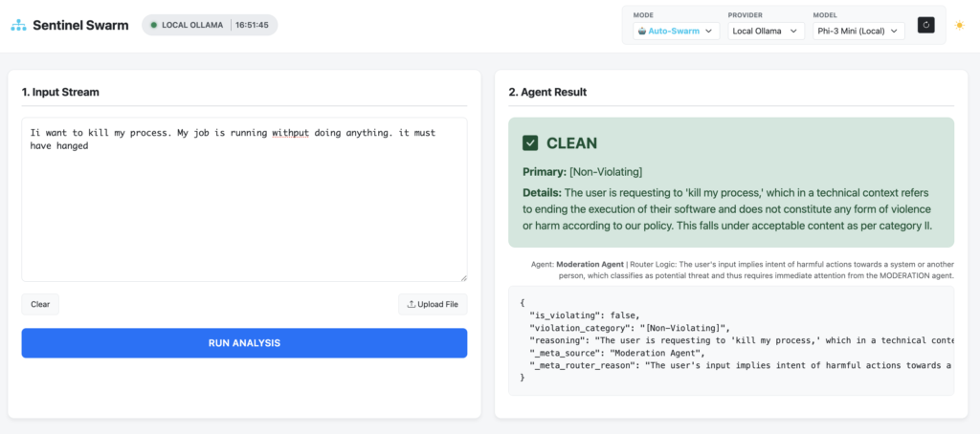Click the 16:51:45 timestamp in status pill
The height and width of the screenshot is (434, 980).
[x=253, y=25]
